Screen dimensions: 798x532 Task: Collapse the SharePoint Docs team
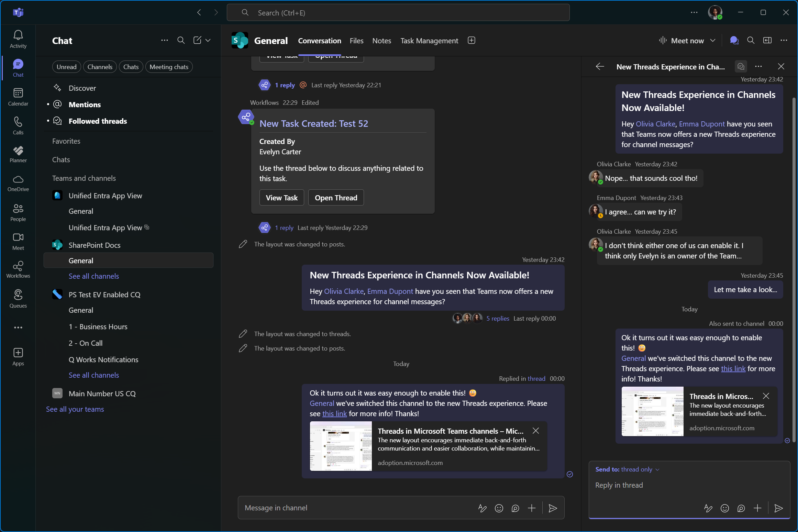click(94, 245)
